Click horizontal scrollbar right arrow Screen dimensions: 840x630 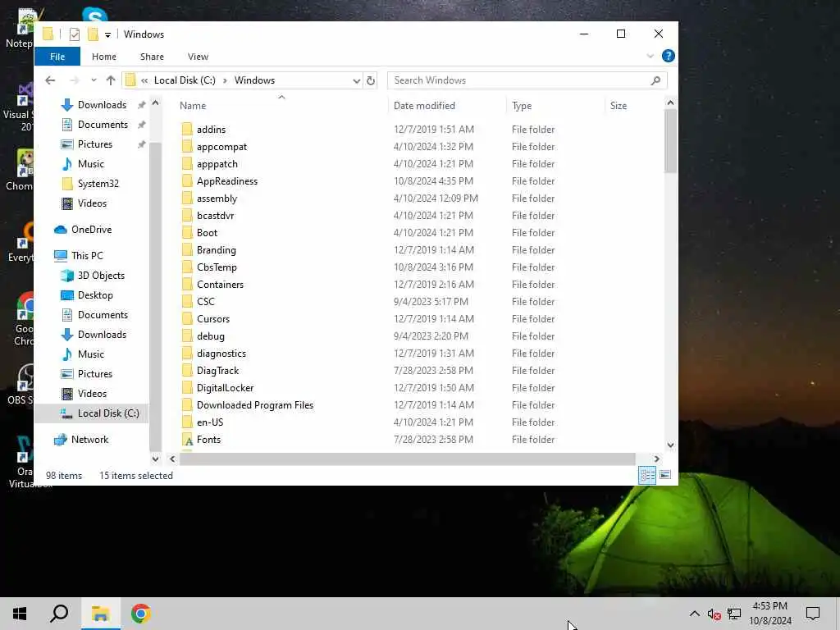[656, 459]
